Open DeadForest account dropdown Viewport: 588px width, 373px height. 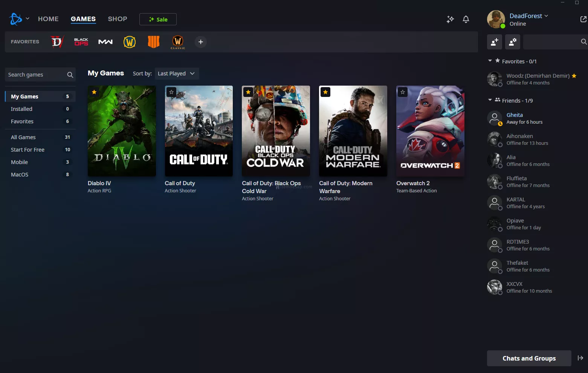click(528, 16)
